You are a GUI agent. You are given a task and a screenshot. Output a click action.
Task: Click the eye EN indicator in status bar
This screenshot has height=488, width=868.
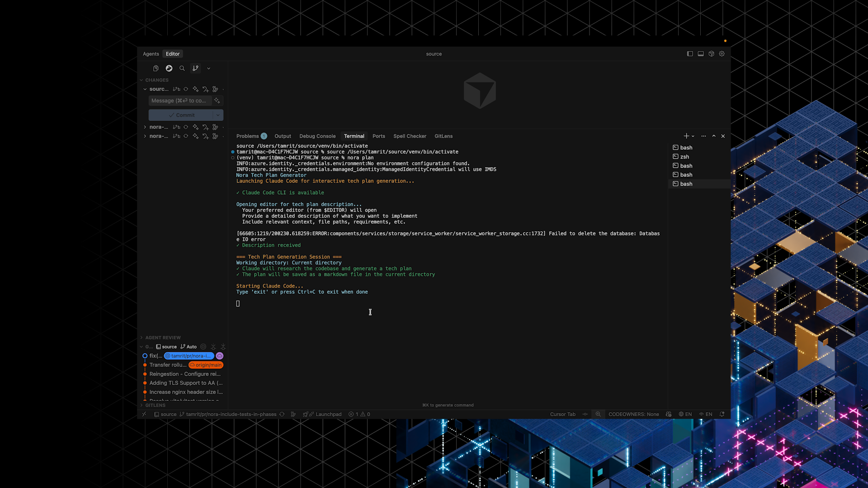tap(706, 414)
